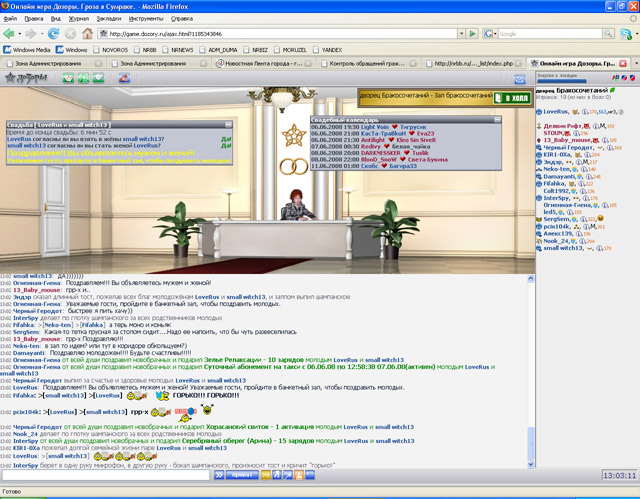
Task: Open the tab list dropdown arrow
Action: [x=636, y=64]
